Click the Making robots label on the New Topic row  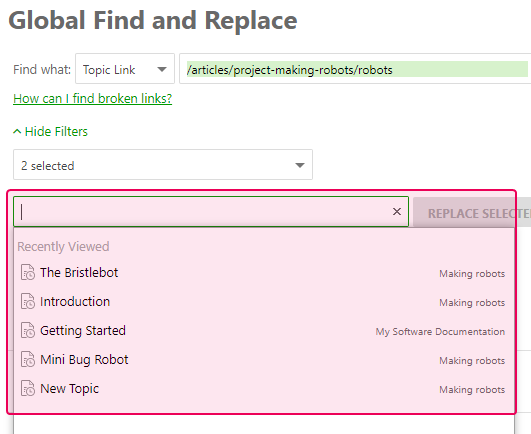click(472, 390)
